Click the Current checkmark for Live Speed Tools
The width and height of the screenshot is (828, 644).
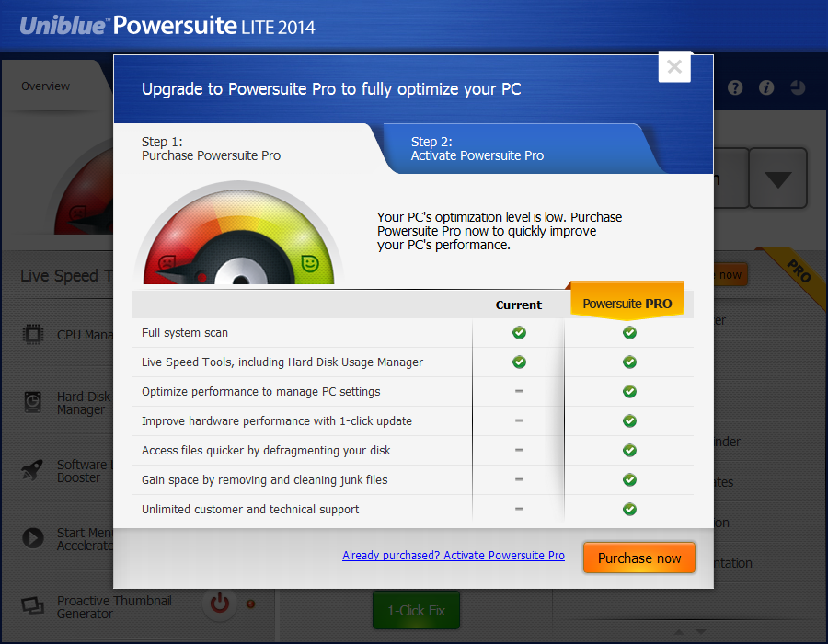click(519, 362)
